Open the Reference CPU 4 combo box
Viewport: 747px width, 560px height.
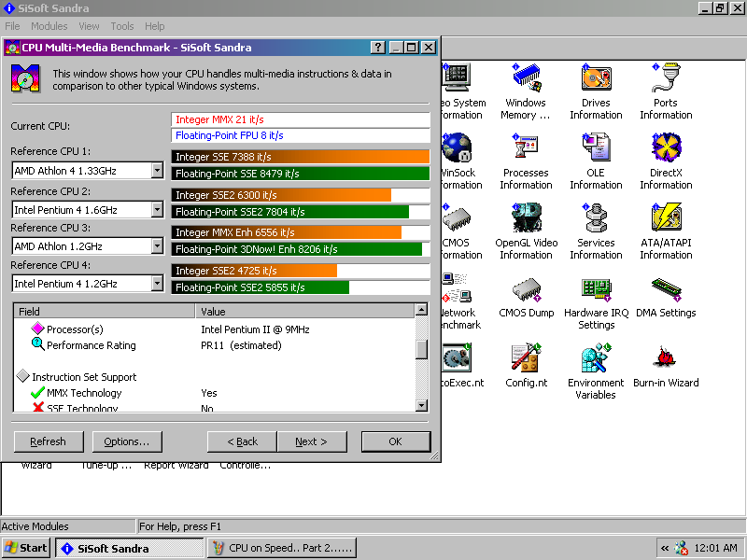point(157,284)
